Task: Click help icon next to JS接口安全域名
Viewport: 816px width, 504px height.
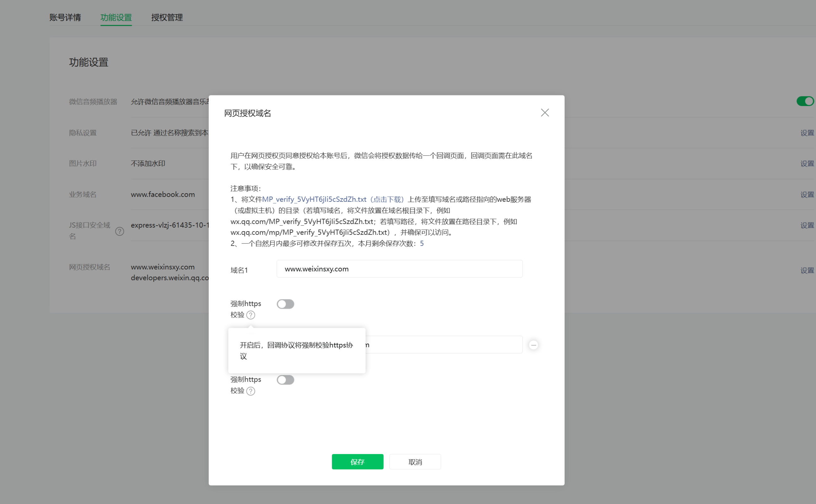Action: pyautogui.click(x=119, y=231)
